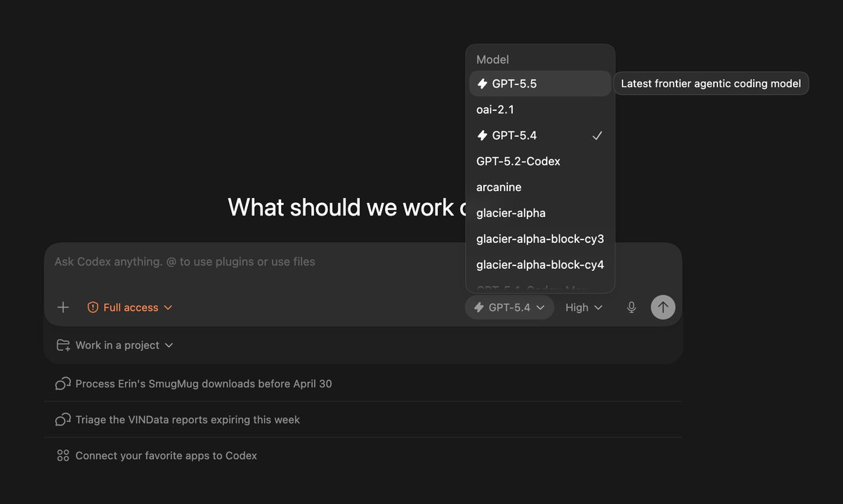
Task: Choose oai-2.1 in the model menu
Action: pyautogui.click(x=540, y=110)
